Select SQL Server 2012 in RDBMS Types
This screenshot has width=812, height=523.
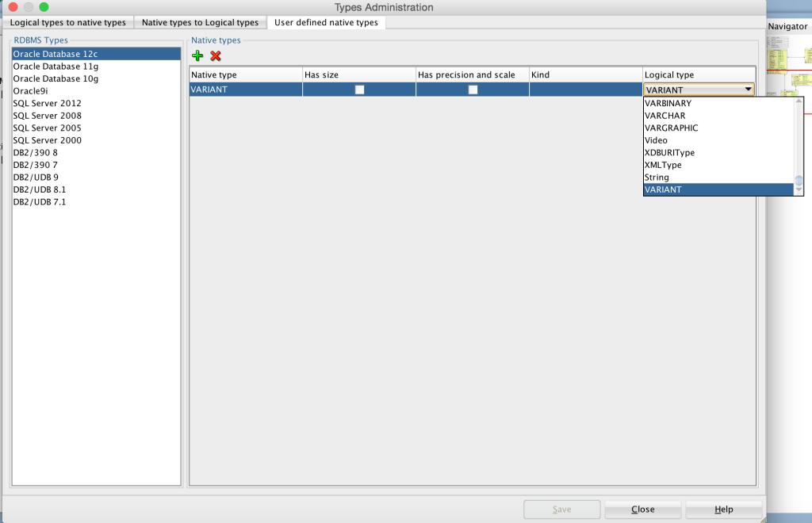pos(96,104)
